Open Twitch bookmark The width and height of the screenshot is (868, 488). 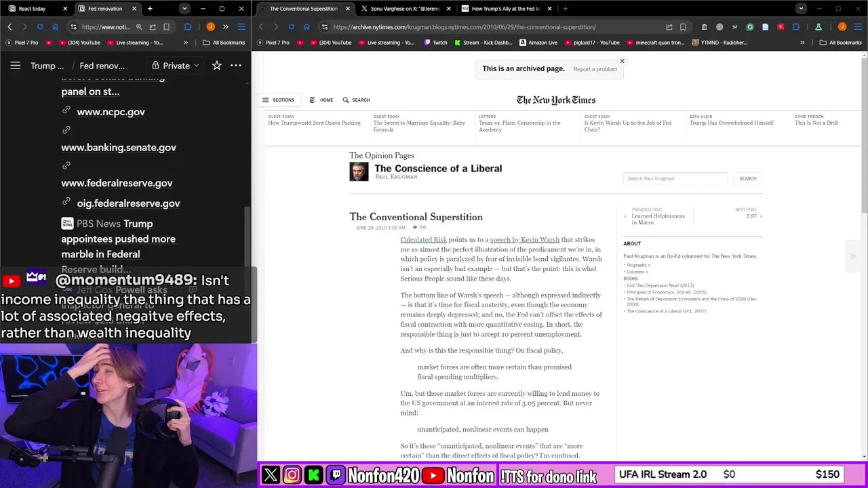pyautogui.click(x=435, y=43)
